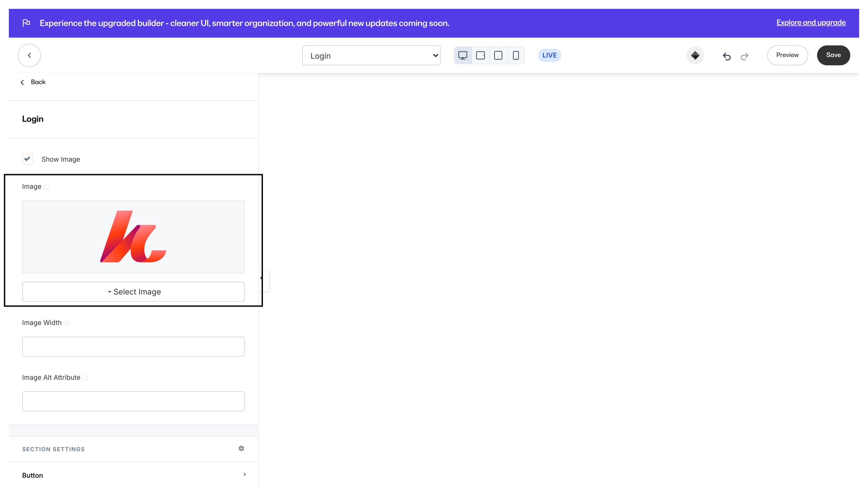Click the LIVE status badge
This screenshot has height=496, width=868.
point(549,55)
